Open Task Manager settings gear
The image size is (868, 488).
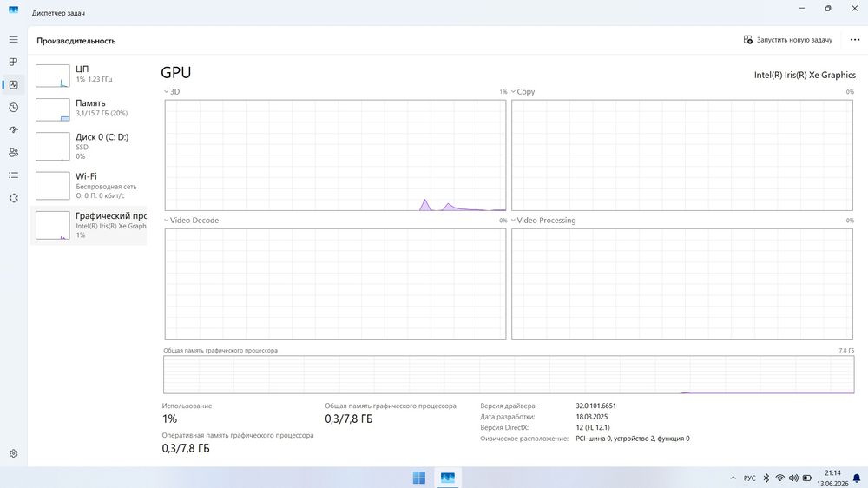pos(13,453)
